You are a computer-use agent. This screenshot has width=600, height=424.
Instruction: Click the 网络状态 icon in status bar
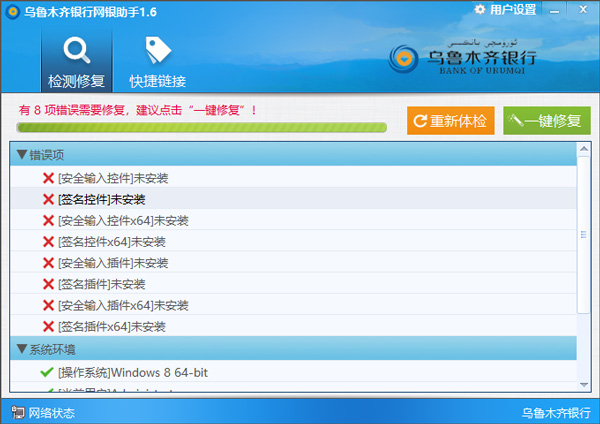(x=17, y=412)
